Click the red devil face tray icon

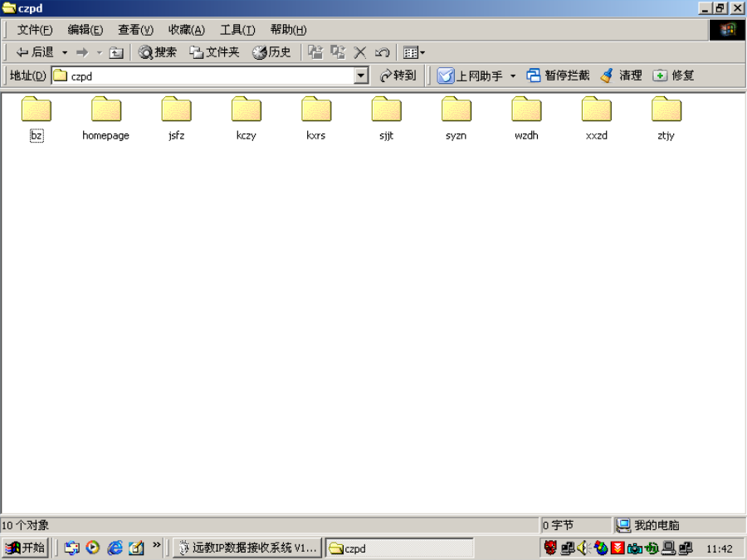(550, 548)
